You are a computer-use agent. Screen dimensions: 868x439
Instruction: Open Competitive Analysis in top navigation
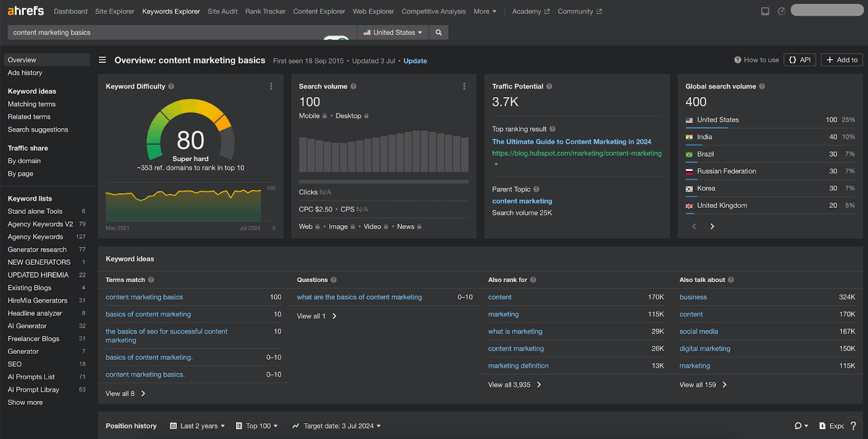point(433,11)
